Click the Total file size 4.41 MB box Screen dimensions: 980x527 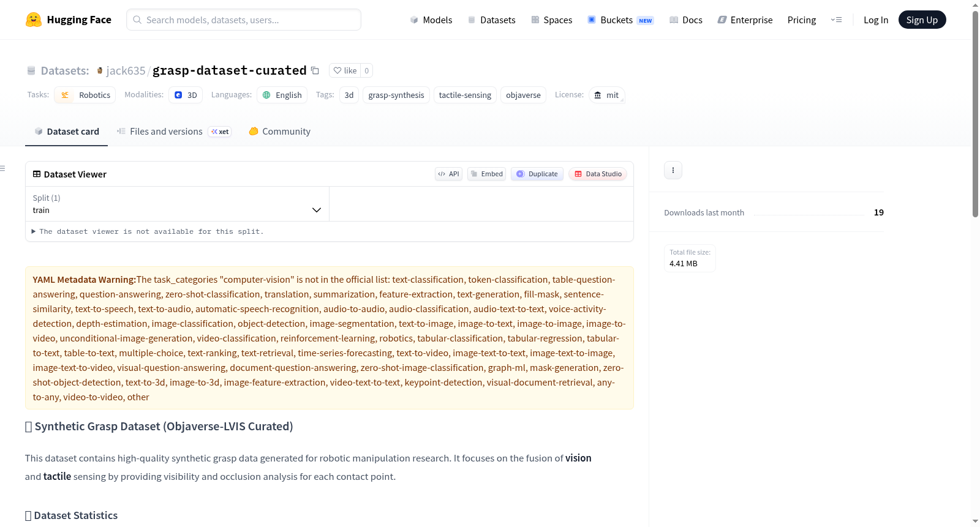pos(690,258)
